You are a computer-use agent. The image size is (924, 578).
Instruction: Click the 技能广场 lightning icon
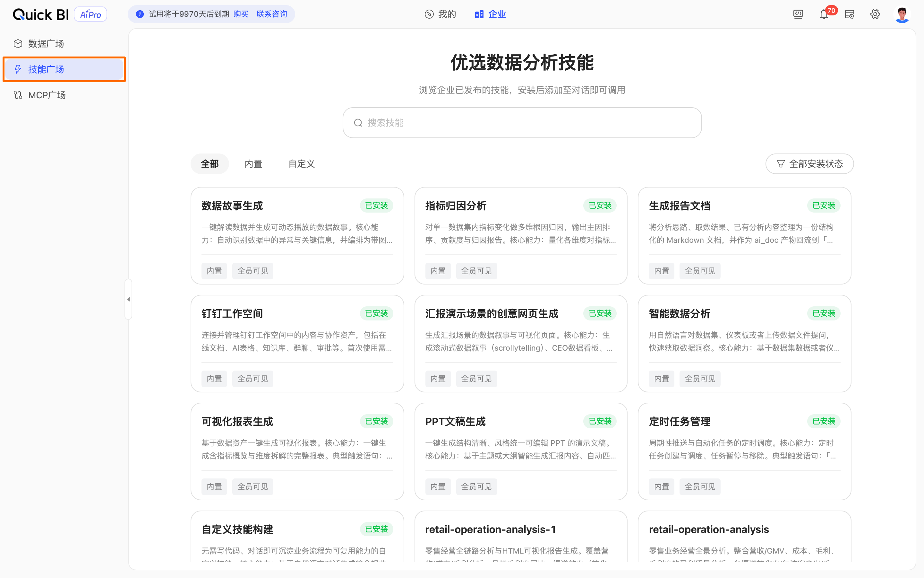coord(18,69)
